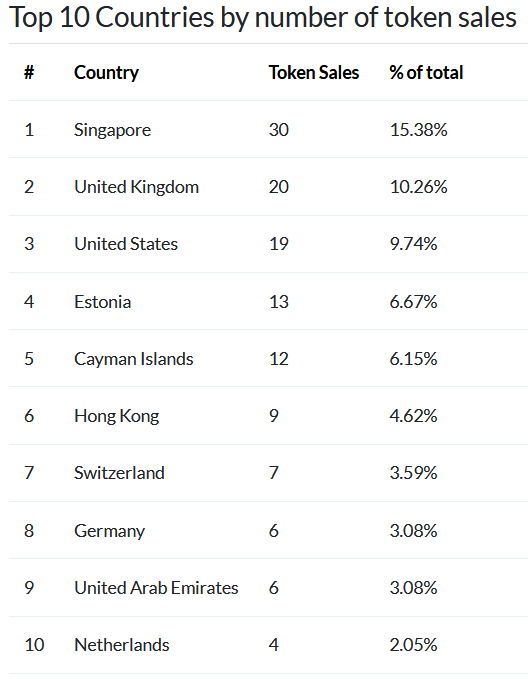Click Estonia's token sales count 13
Viewport: 528px width, 679px height.
(x=279, y=302)
